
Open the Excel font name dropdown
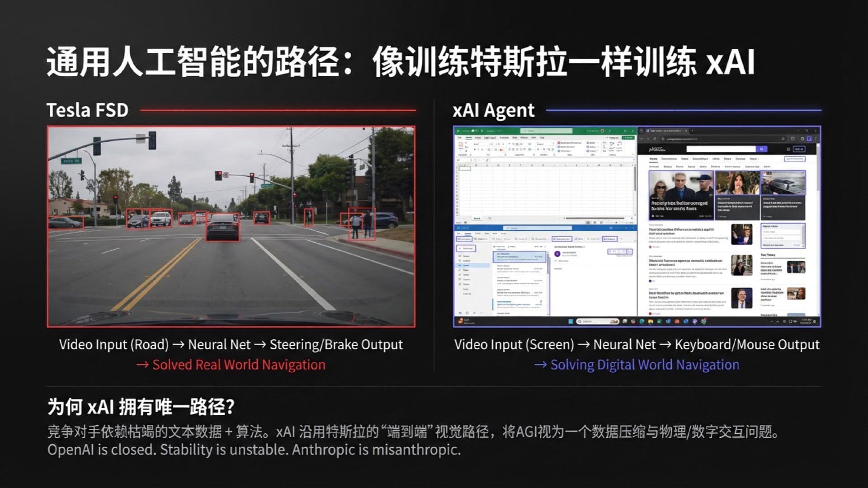[489, 144]
